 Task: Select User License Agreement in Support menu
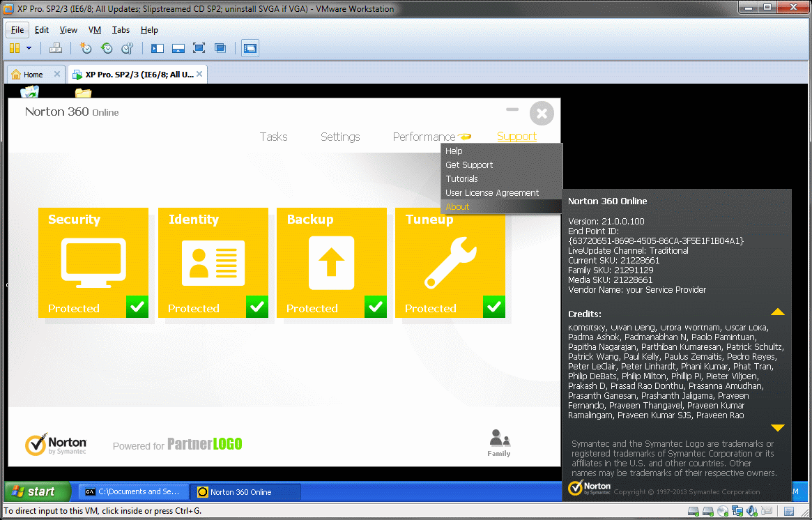click(x=492, y=193)
